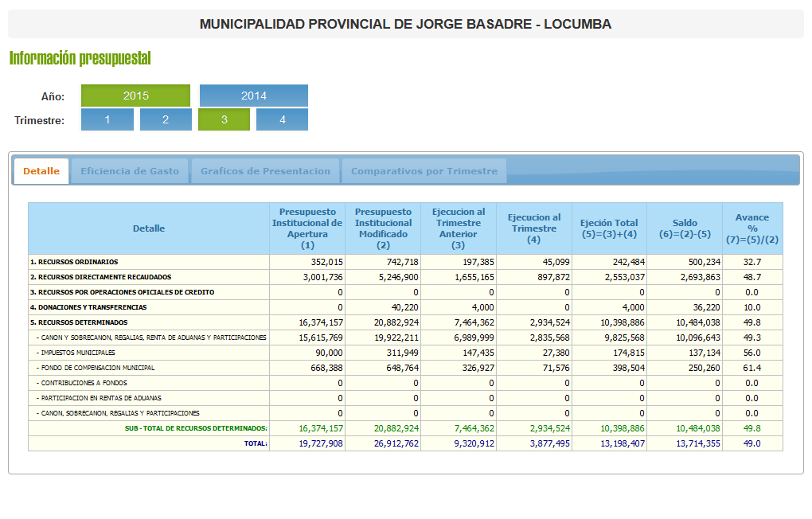Click Presupuesto Institucional Modificado column header

(x=383, y=228)
